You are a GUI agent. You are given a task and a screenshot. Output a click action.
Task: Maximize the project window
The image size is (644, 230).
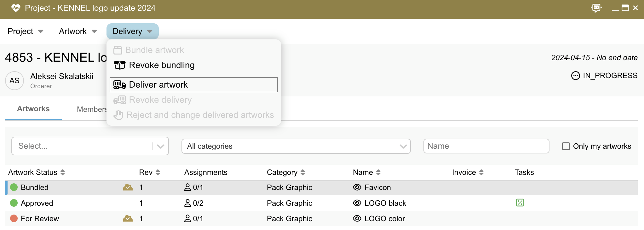625,8
